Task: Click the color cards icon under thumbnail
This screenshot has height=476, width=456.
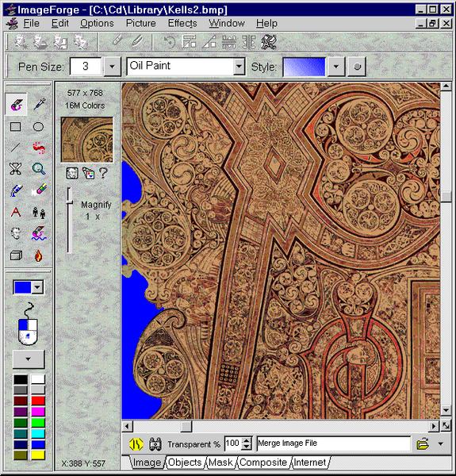Action: [x=88, y=173]
